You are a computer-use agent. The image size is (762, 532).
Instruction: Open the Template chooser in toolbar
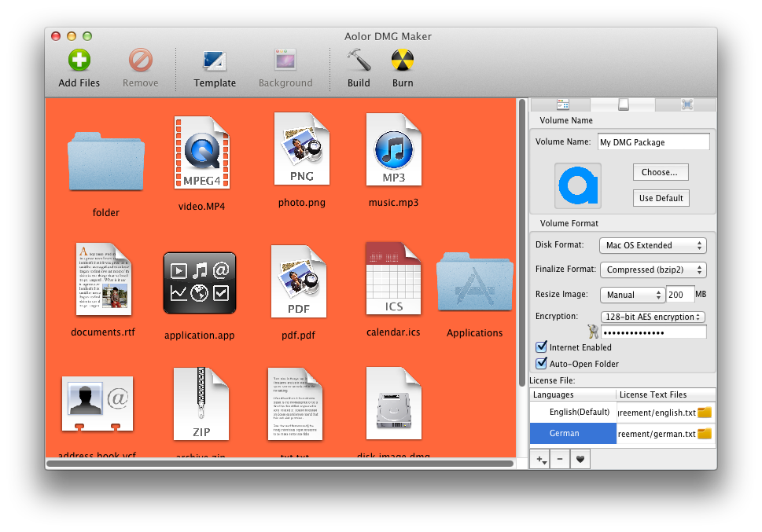(x=215, y=61)
